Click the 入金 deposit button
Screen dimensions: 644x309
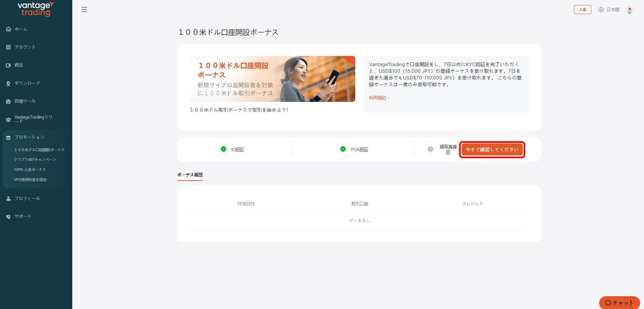tap(582, 10)
